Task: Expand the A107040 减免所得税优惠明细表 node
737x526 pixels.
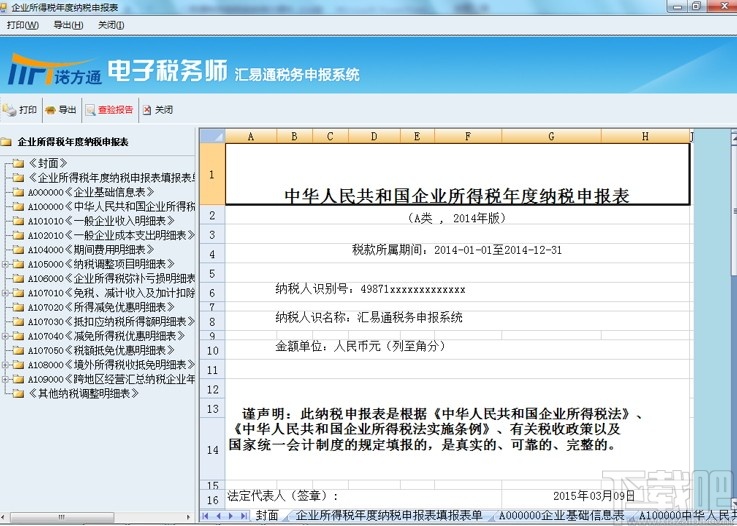Action: coord(5,336)
